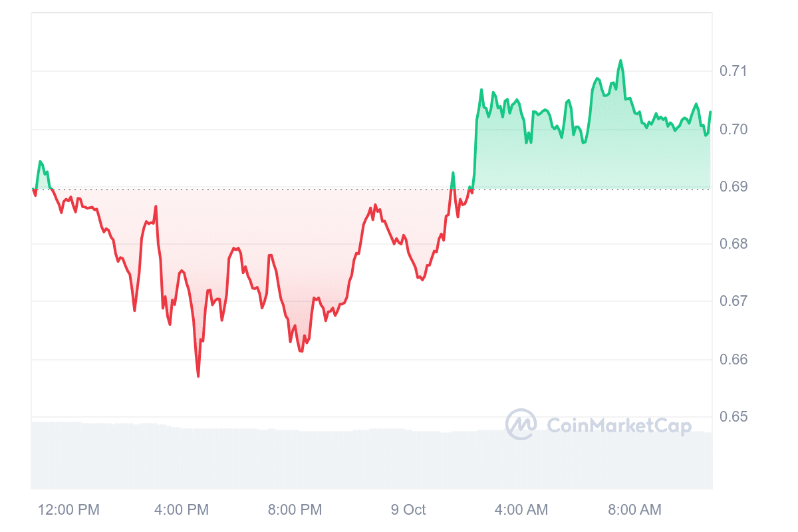Click the lowest red dip of the price line
Screen dimensions: 798x532
point(198,376)
